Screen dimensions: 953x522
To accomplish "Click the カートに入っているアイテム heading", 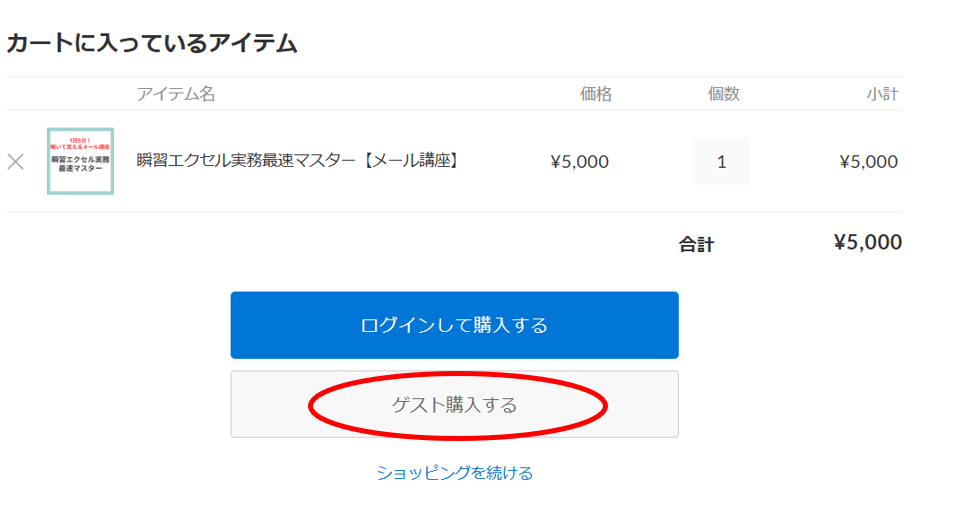I will pyautogui.click(x=152, y=43).
